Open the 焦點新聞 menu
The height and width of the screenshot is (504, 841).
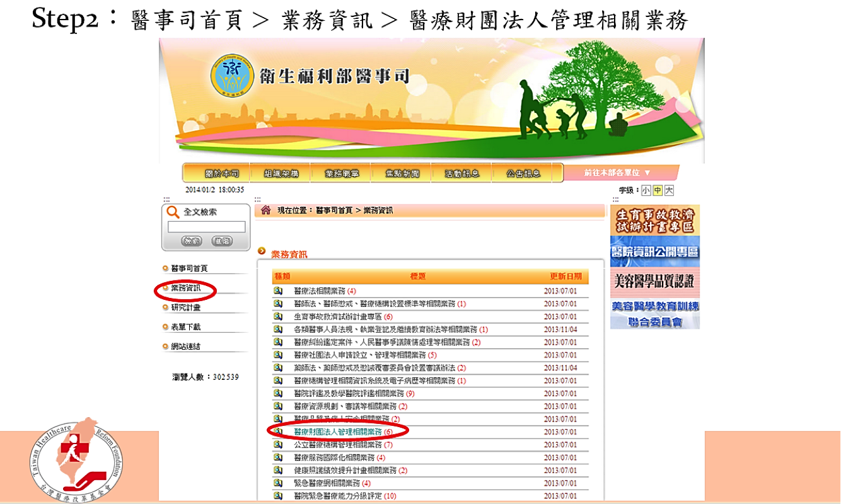402,174
